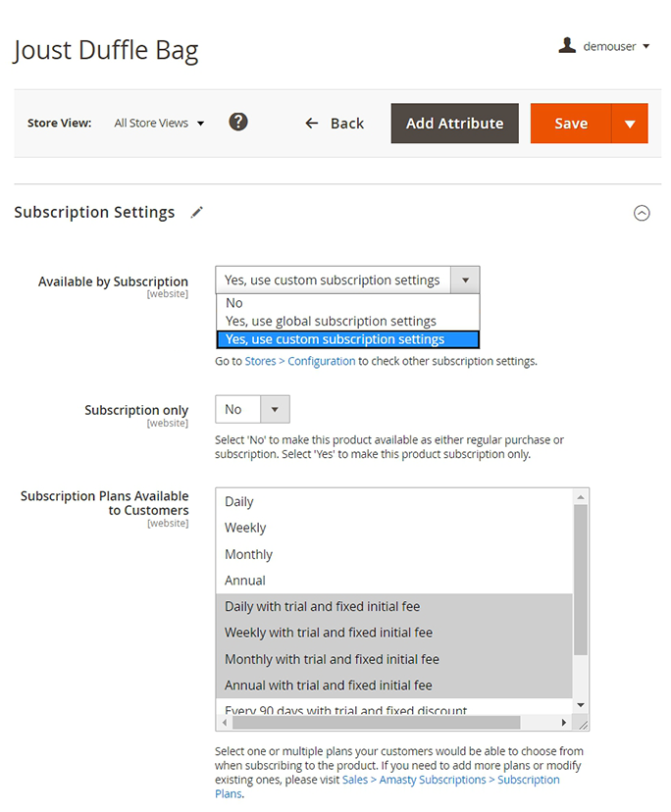Open the Stores > Configuration link

tap(299, 361)
